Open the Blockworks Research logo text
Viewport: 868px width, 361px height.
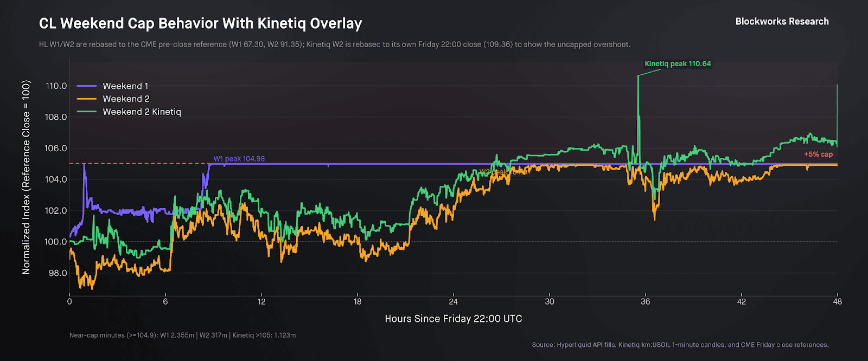[x=782, y=22]
